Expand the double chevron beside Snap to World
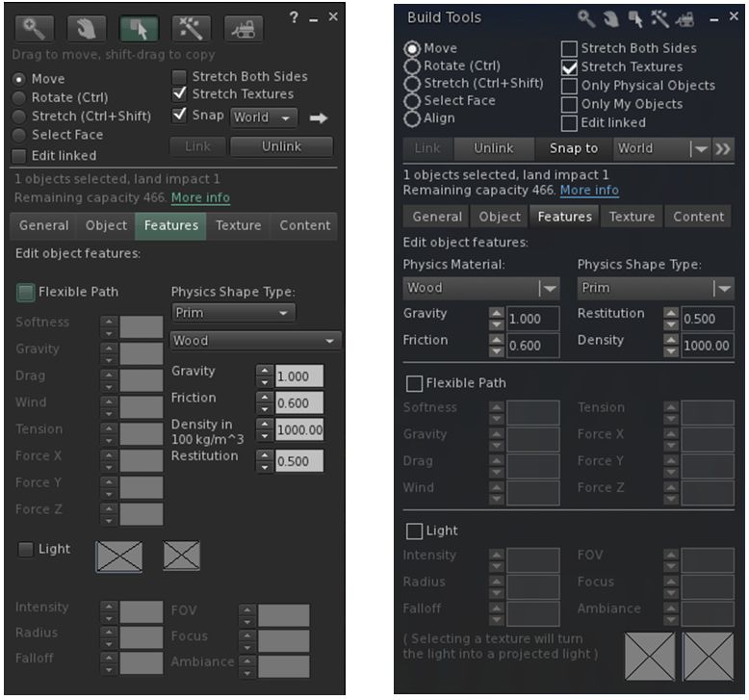 point(723,149)
